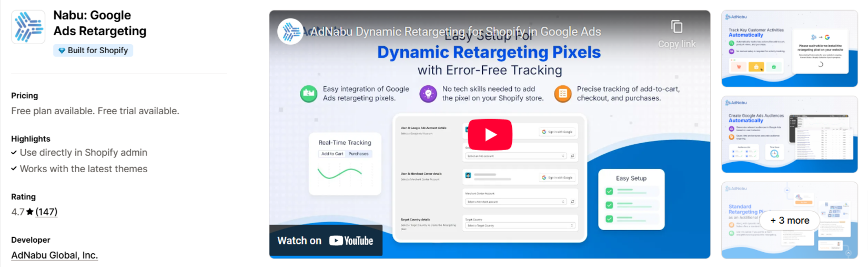Screen dimensions: 868x267
Task: Click 'Works with the latest themes' highlight
Action: (x=83, y=169)
